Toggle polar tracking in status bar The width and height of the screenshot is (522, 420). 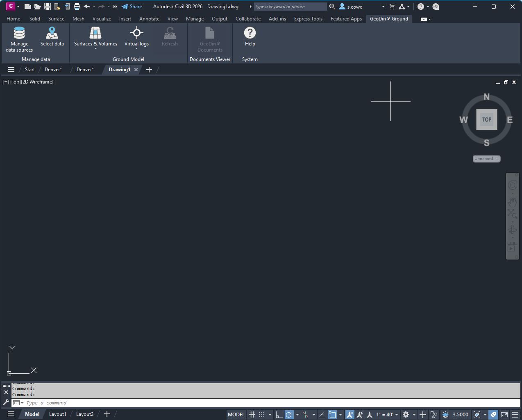click(289, 415)
